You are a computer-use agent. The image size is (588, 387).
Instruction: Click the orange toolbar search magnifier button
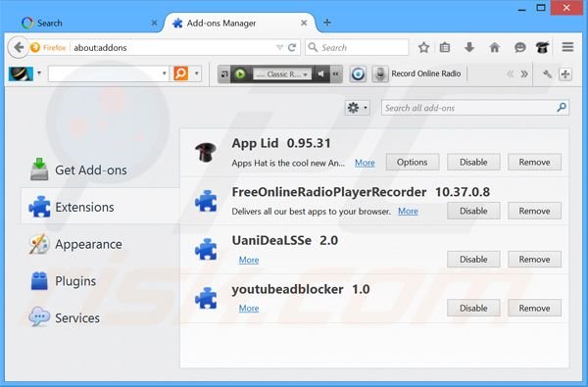pyautogui.click(x=180, y=73)
